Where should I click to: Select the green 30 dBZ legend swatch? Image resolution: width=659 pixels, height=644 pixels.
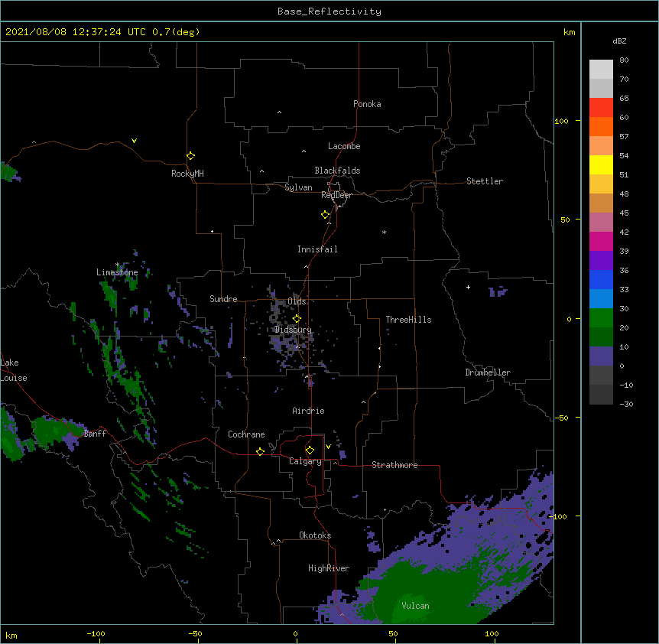(x=601, y=318)
